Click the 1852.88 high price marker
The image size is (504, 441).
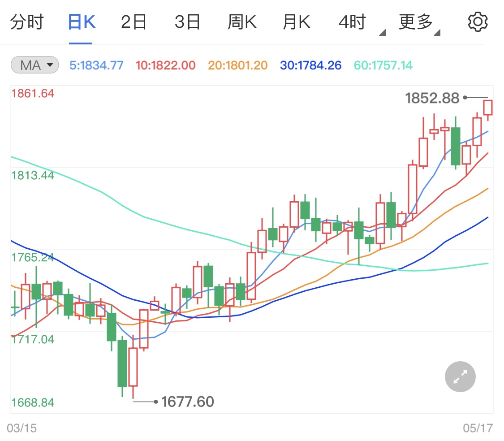coord(432,98)
